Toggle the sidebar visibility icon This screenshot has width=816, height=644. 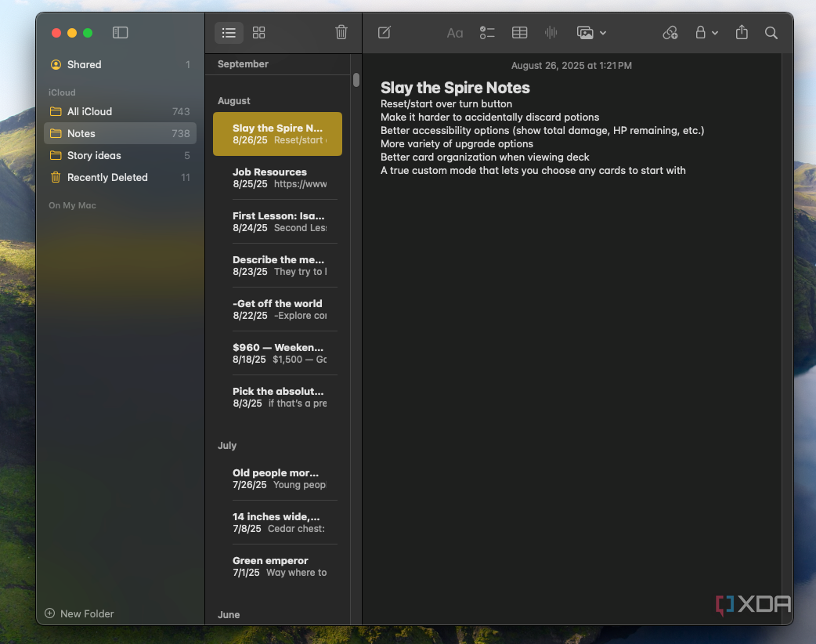click(x=121, y=33)
